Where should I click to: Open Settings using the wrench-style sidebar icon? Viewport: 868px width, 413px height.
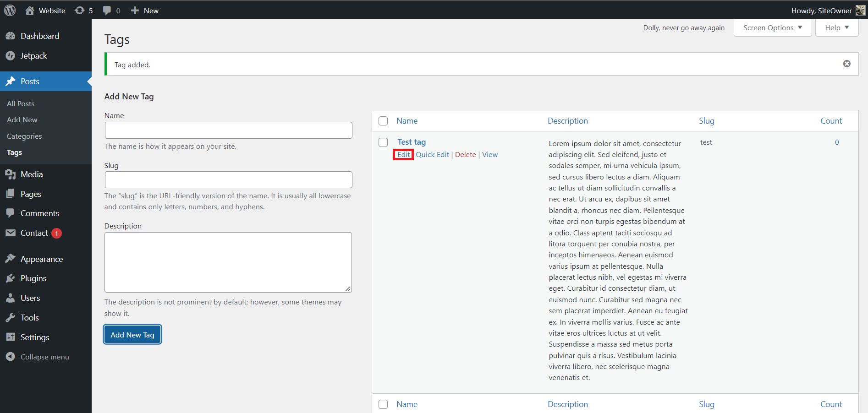(11, 337)
